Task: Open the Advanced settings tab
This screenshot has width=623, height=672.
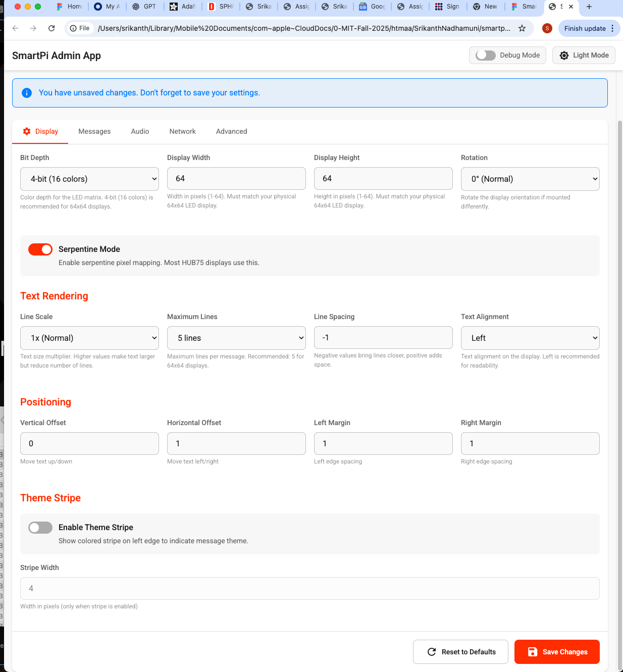Action: [x=231, y=131]
